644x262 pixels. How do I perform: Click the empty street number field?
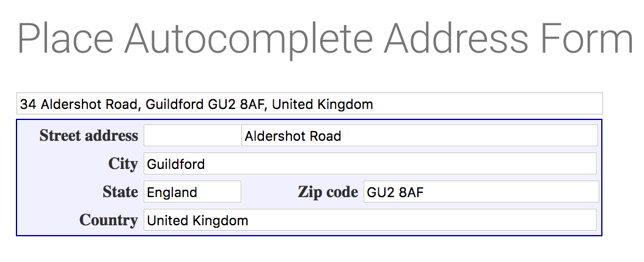tap(192, 135)
